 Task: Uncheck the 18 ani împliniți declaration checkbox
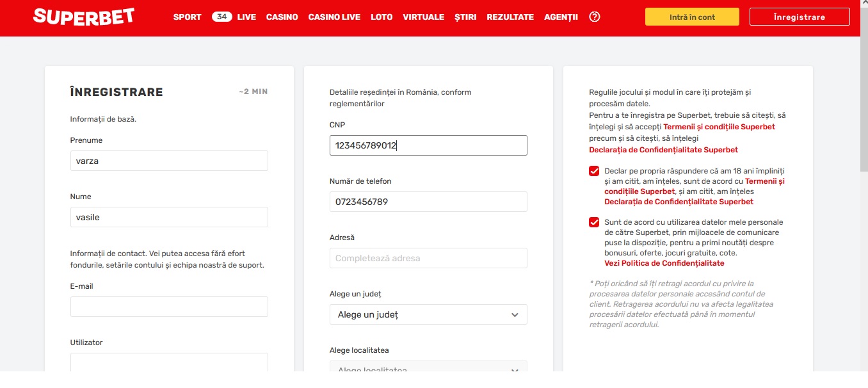coord(594,171)
